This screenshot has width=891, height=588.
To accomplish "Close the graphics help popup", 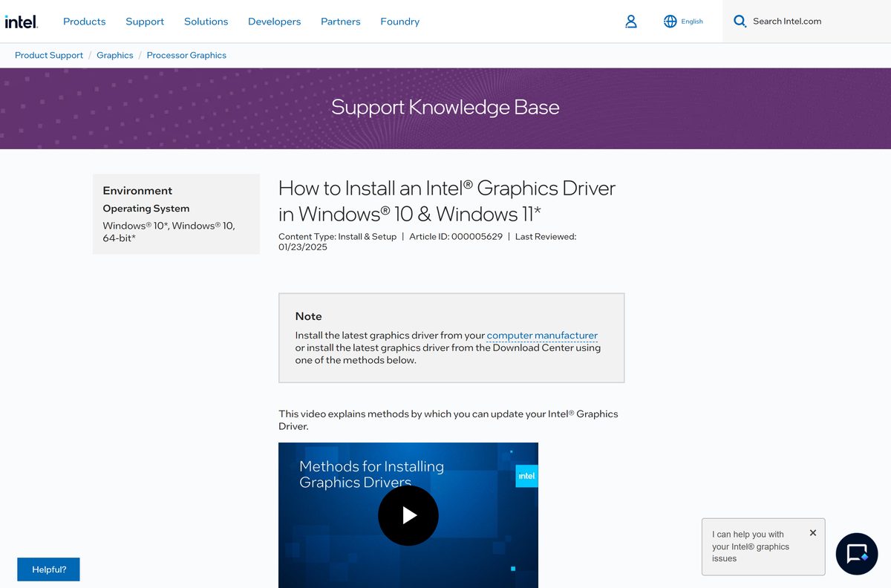I will (813, 533).
